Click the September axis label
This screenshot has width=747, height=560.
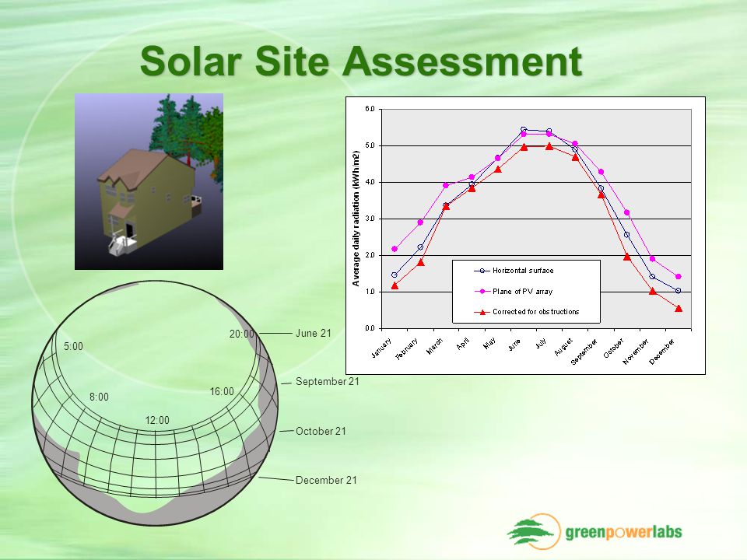click(584, 352)
